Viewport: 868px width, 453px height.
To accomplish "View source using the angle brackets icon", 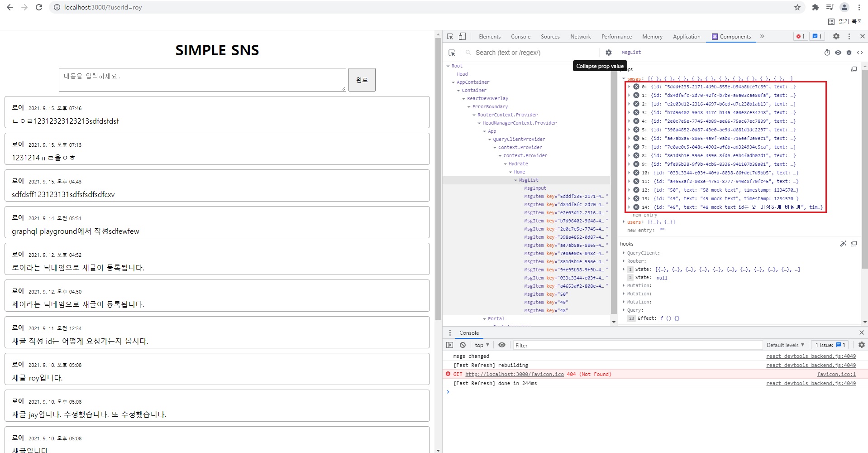I will point(860,53).
